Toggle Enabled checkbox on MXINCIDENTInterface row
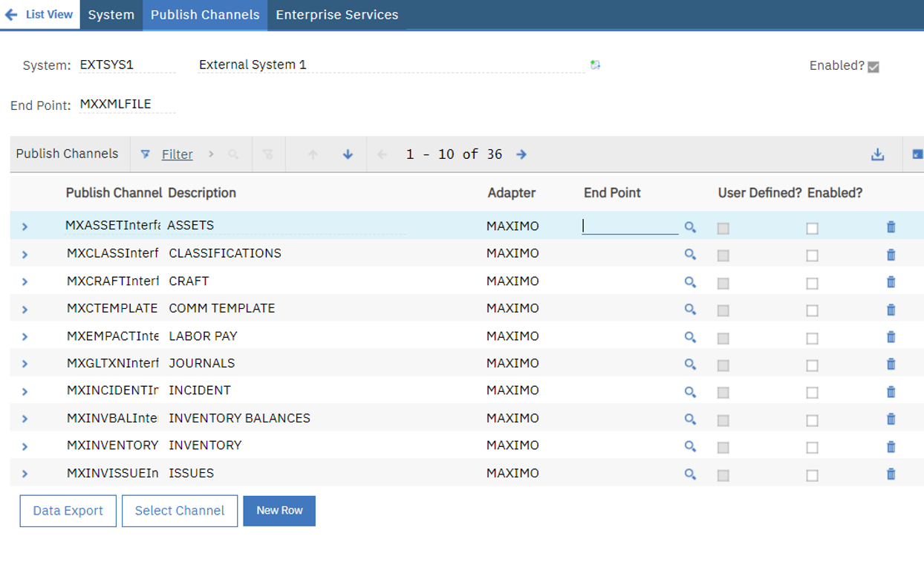 [812, 391]
